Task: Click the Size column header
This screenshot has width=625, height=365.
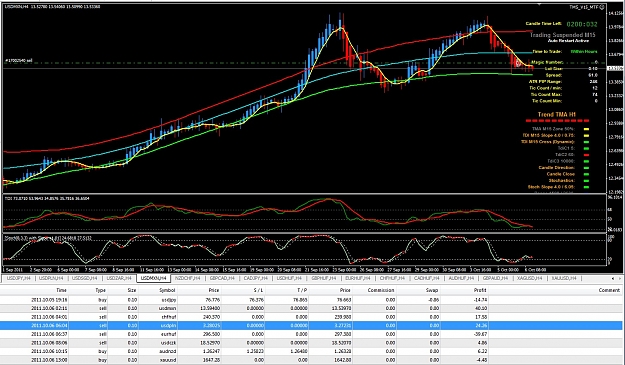Action: [x=132, y=290]
